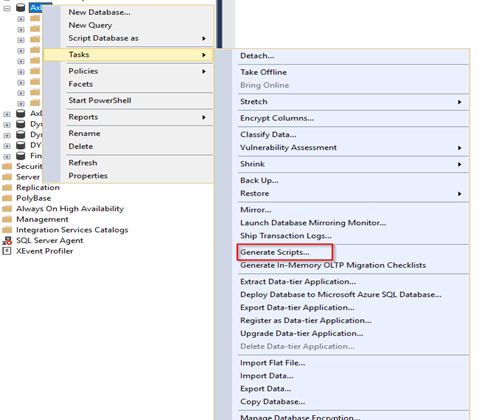Select XEvent Profiler node label
This screenshot has height=420, width=479.
pyautogui.click(x=44, y=251)
